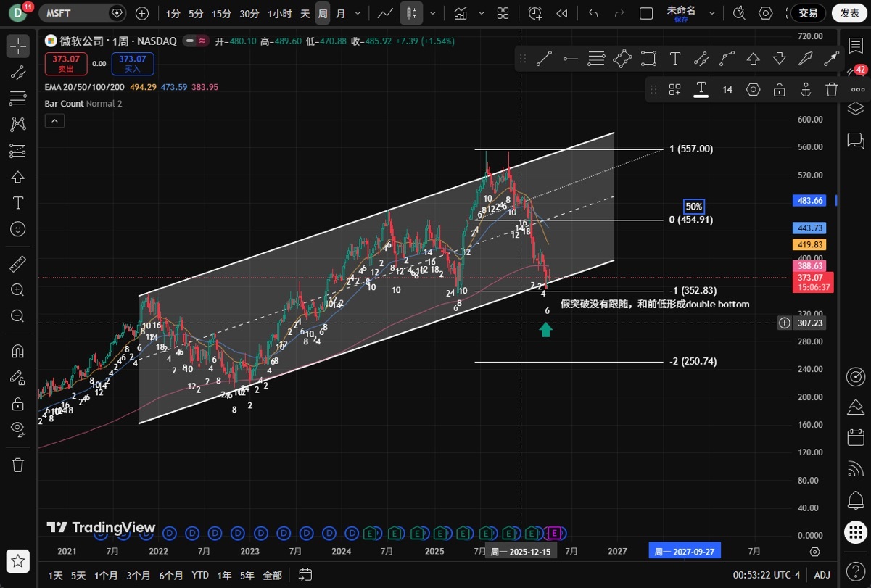Open the alerts bell in right sidebar
This screenshot has width=871, height=588.
coord(856,500)
